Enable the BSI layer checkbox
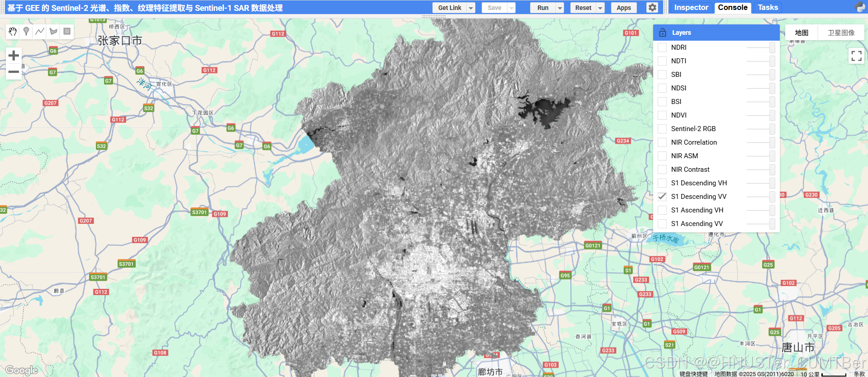The width and height of the screenshot is (868, 377). coord(662,102)
